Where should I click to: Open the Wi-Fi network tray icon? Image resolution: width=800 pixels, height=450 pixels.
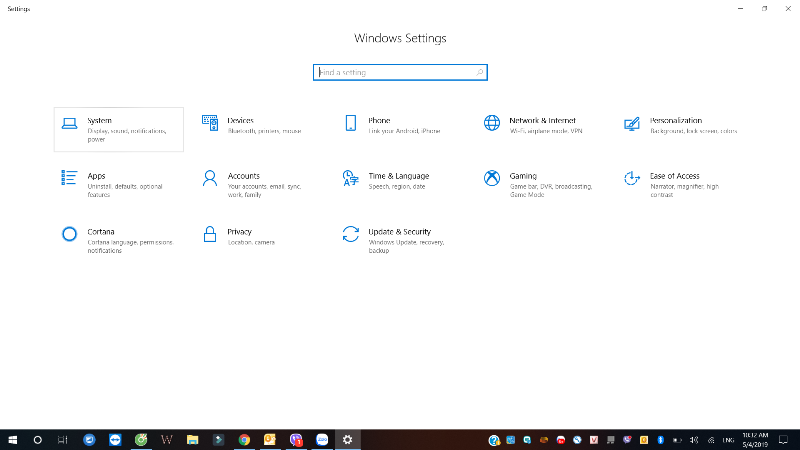(711, 440)
